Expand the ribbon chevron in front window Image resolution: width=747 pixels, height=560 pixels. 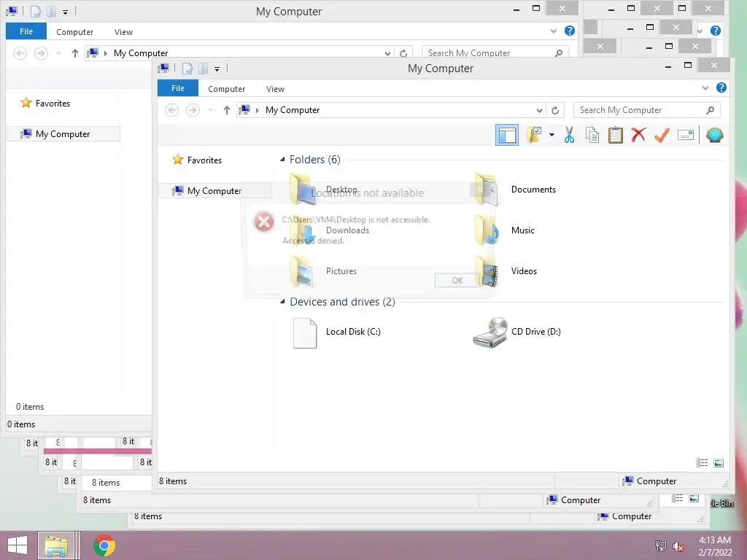(x=705, y=87)
